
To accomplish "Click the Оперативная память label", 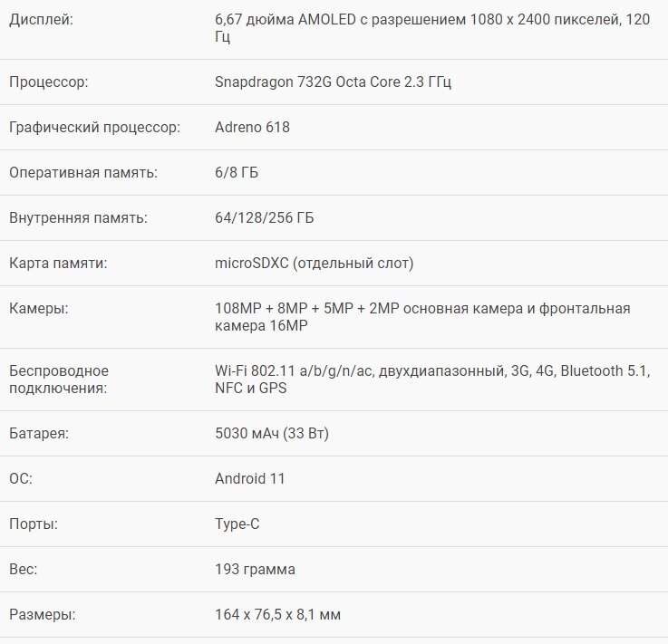I will click(83, 173).
